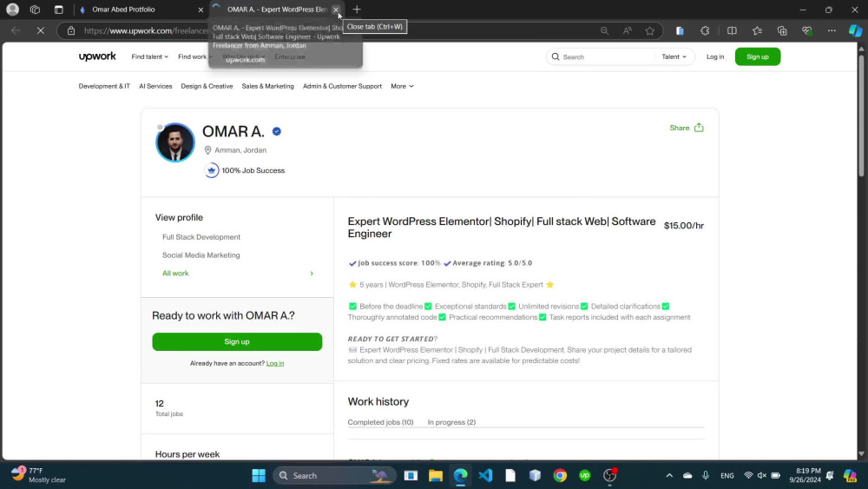Open Sales & Marketing category

(267, 86)
